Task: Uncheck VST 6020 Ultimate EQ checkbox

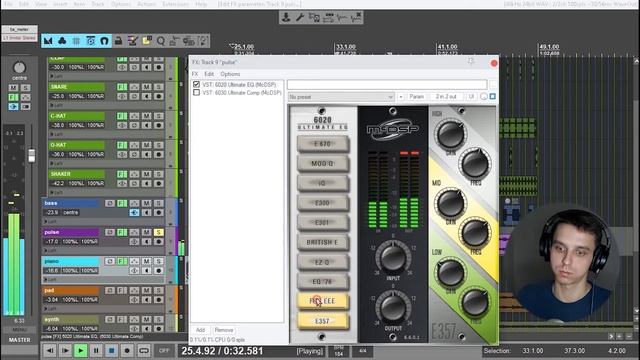Action: tap(196, 84)
